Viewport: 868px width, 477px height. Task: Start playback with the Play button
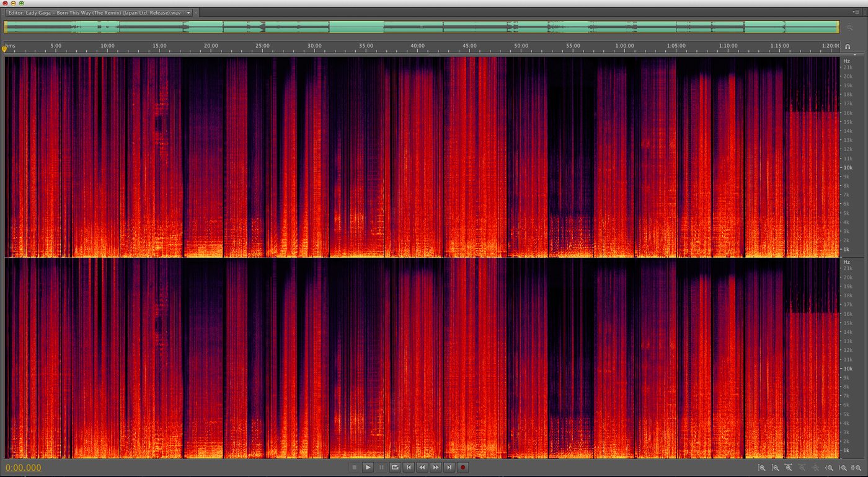click(x=368, y=467)
